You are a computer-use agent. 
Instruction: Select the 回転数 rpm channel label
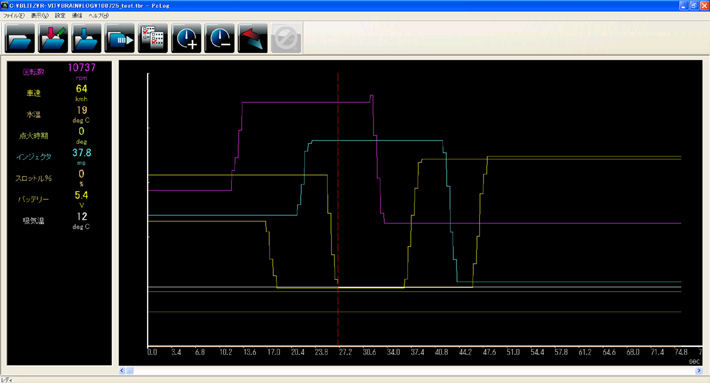coord(34,72)
